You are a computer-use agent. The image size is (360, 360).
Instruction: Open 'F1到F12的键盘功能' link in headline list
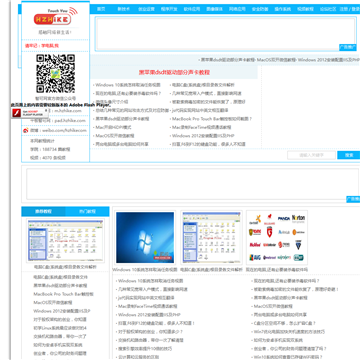point(209,144)
